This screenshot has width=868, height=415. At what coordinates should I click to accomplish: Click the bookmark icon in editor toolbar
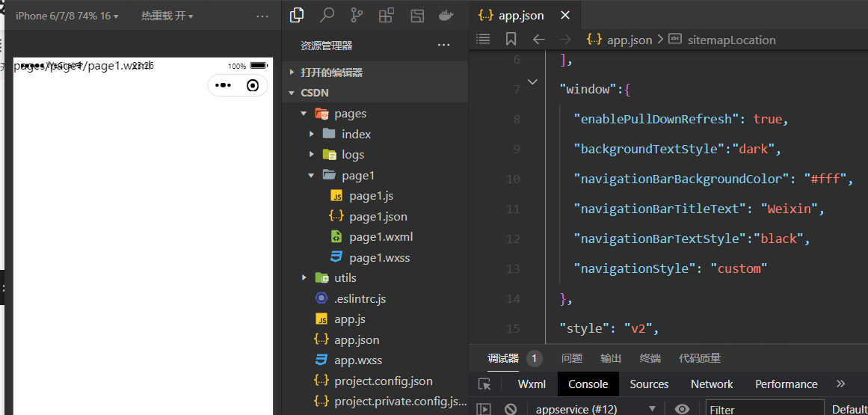click(x=511, y=40)
